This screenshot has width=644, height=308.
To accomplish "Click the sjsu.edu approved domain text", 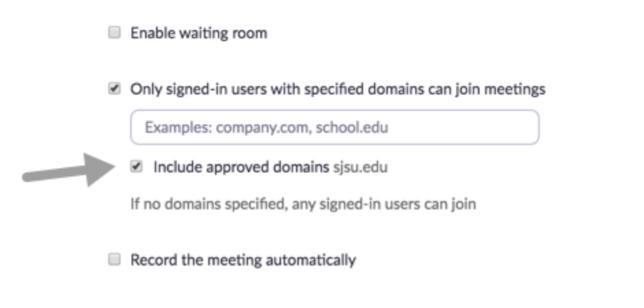I will point(360,166).
